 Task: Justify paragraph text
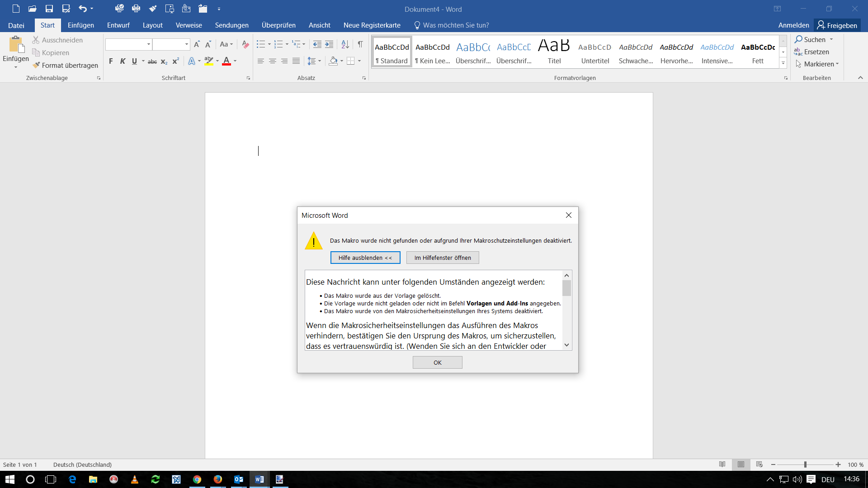point(296,61)
